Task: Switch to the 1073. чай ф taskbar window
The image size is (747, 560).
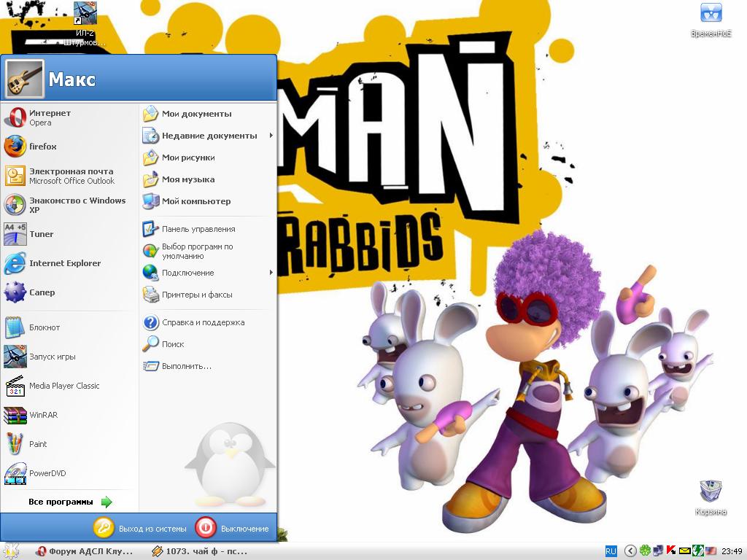Action: (200, 551)
